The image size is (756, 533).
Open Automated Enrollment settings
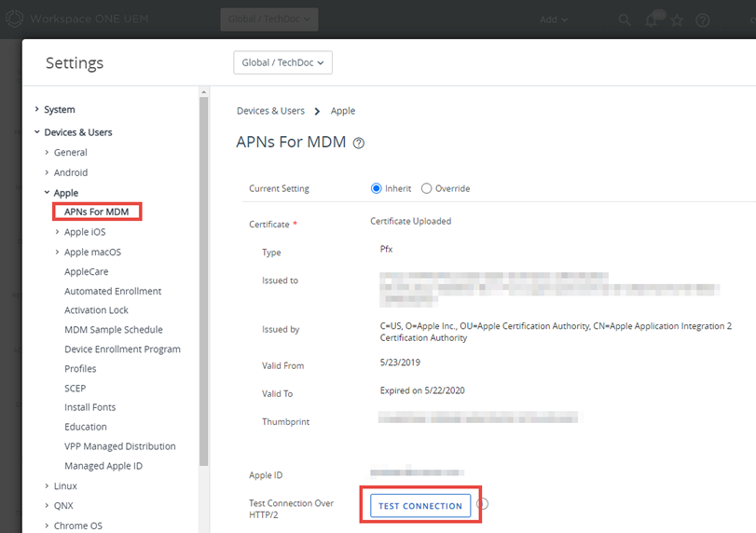pos(113,291)
